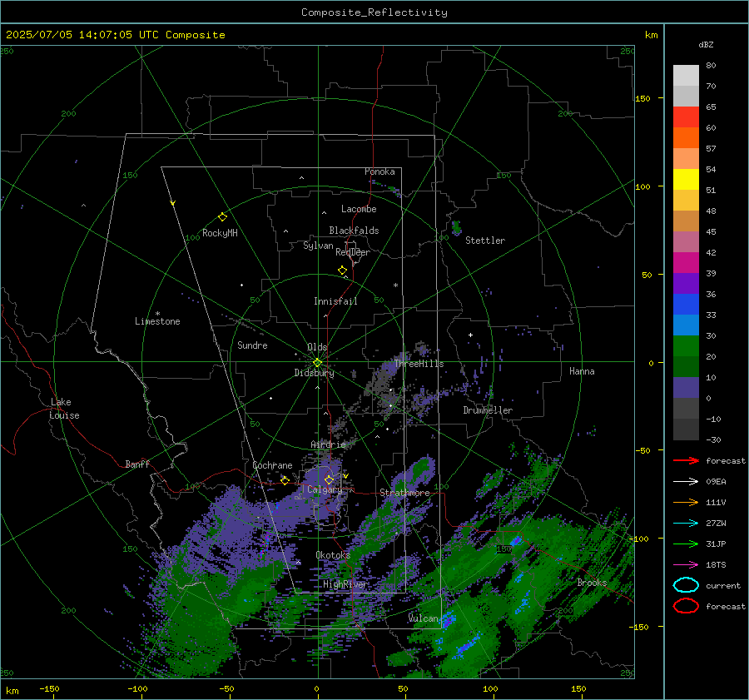
Task: Click the red forecast arrow in legend
Action: (x=686, y=460)
